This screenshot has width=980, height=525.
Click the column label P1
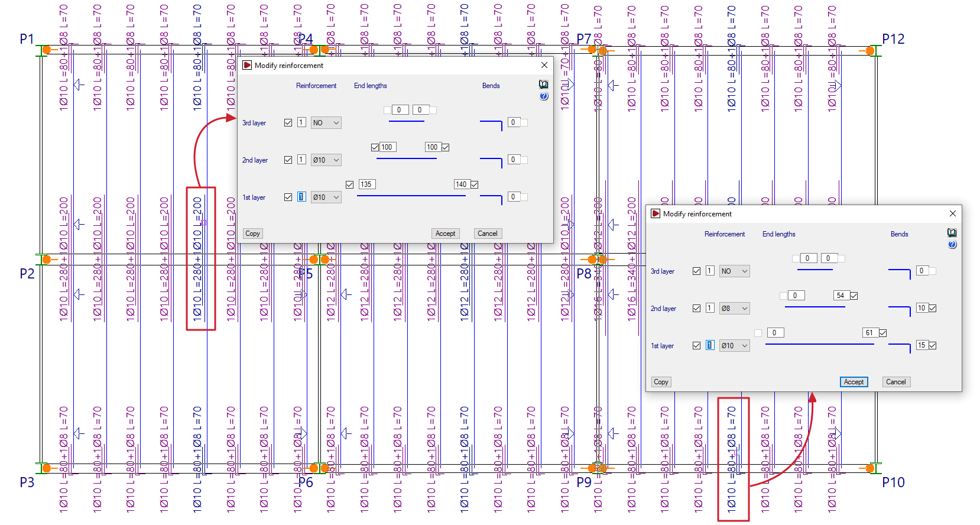(27, 39)
